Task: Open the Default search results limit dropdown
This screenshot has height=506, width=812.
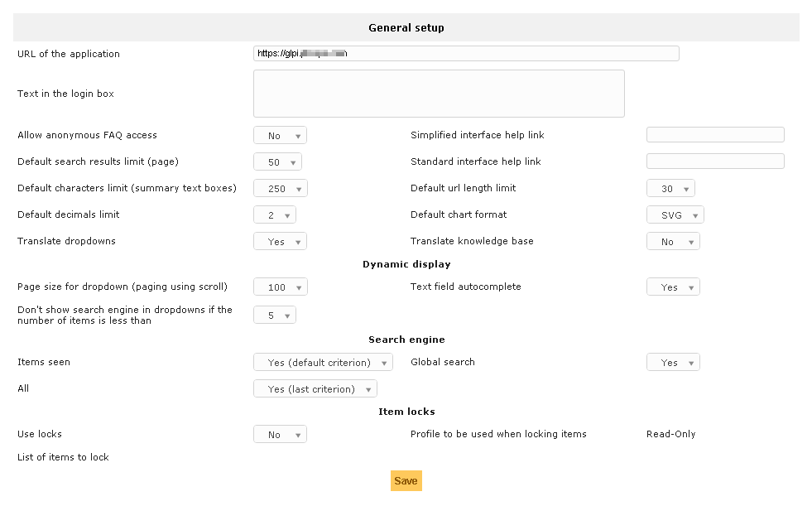Action: coord(277,161)
